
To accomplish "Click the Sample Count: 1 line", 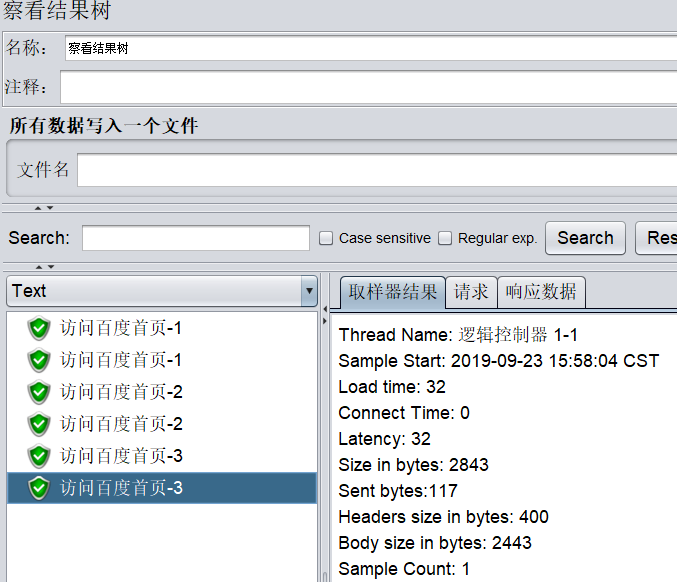I will [x=404, y=569].
